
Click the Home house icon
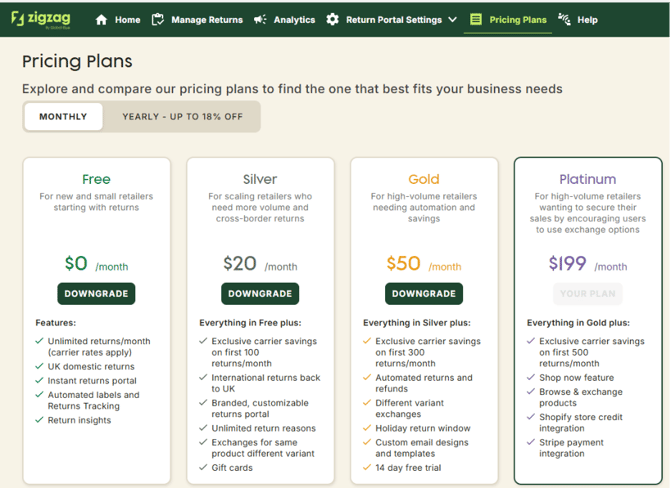pos(101,20)
